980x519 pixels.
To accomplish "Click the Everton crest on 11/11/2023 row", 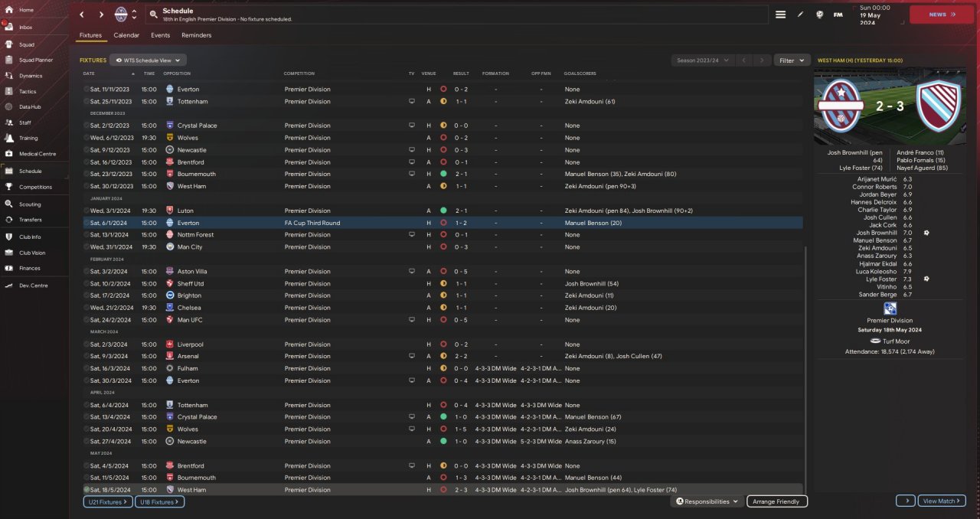I will tap(170, 89).
